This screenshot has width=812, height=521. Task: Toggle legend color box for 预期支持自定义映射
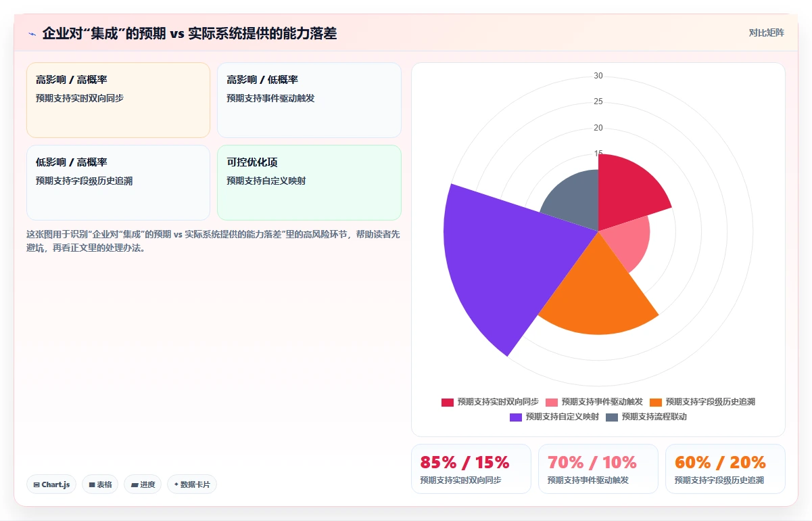pos(516,417)
